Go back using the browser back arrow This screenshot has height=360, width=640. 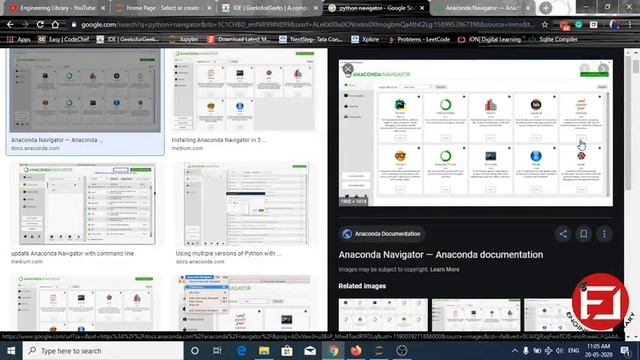click(x=10, y=24)
